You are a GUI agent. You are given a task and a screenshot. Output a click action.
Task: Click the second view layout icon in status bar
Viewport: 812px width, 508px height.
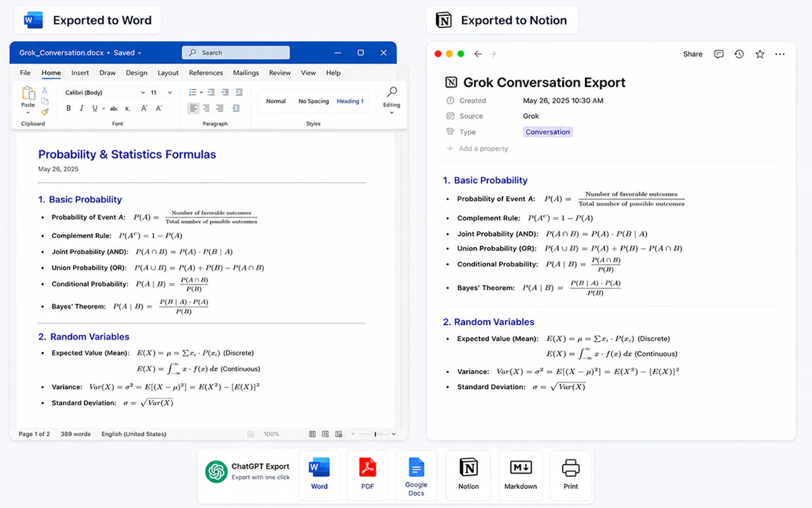(x=325, y=434)
